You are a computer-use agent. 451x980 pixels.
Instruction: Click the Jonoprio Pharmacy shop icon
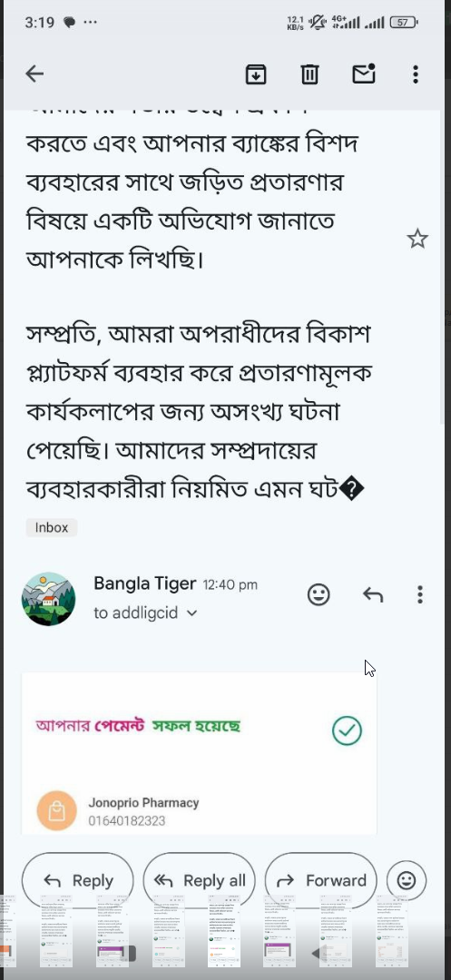pyautogui.click(x=57, y=810)
